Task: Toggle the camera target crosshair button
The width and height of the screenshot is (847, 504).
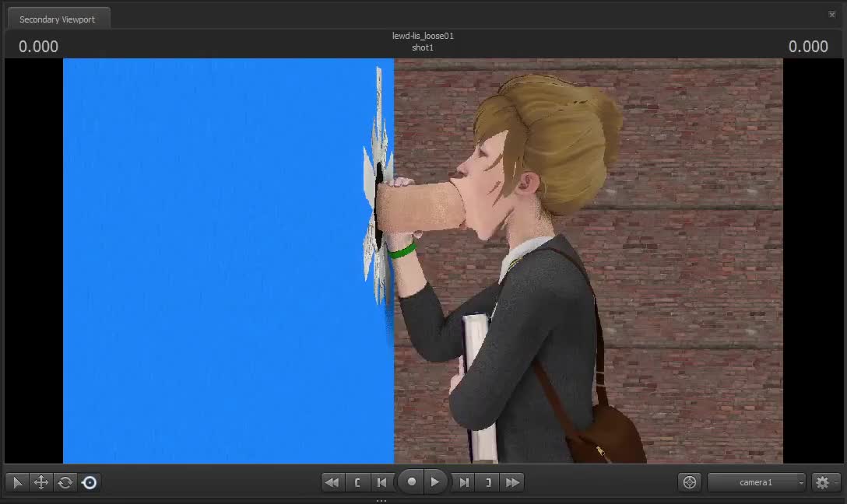Action: coord(690,483)
